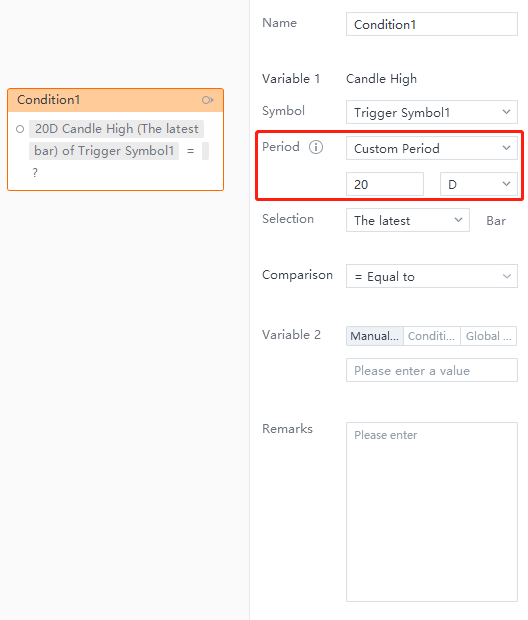Click the Period info icon
Screen dimensions: 528x620
click(316, 147)
